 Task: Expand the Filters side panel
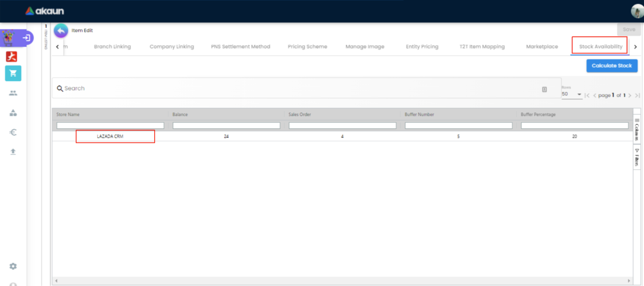(637, 158)
